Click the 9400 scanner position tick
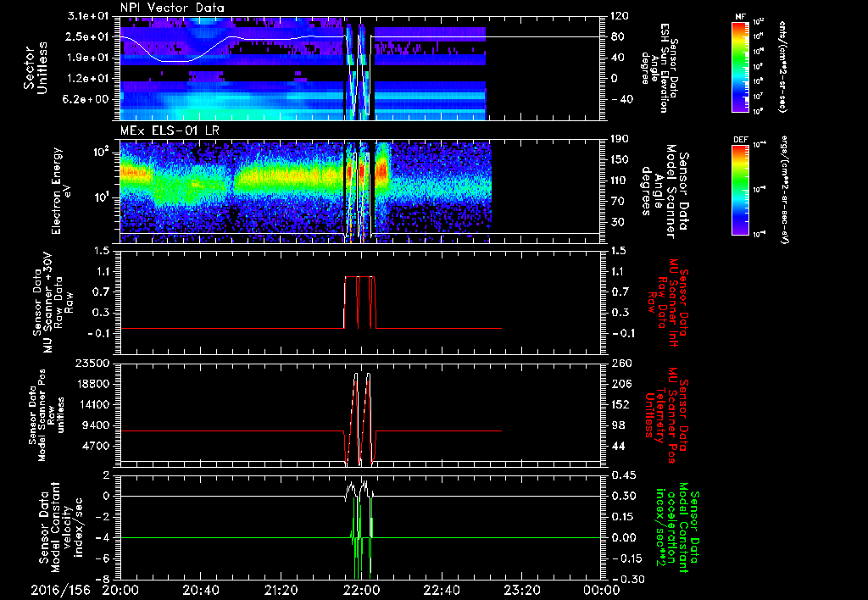Image resolution: width=868 pixels, height=600 pixels. point(97,425)
